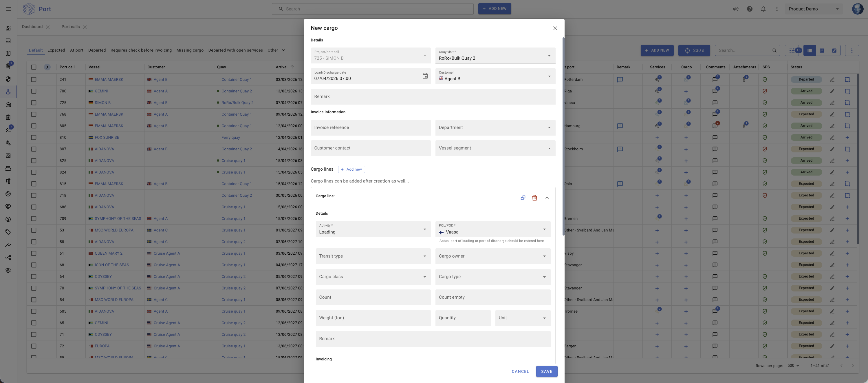Click Add new cargo line button
The image size is (868, 383).
tap(351, 169)
